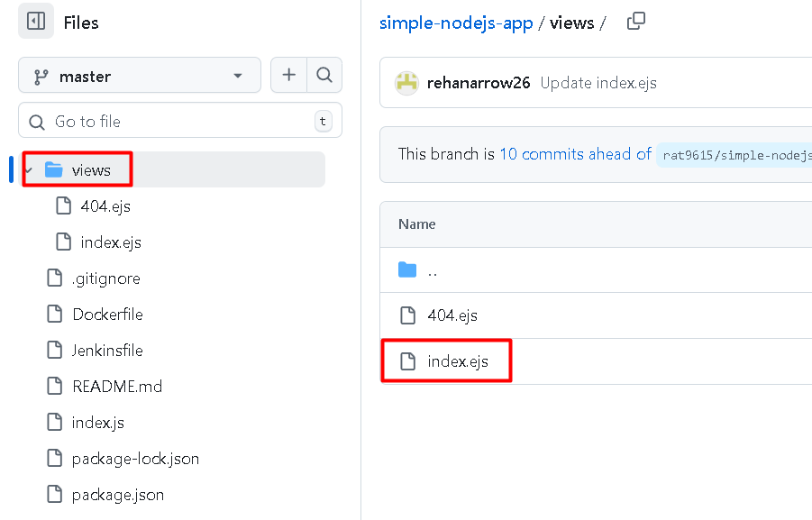Click the parent directory folder icon
The height and width of the screenshot is (520, 812).
(408, 270)
